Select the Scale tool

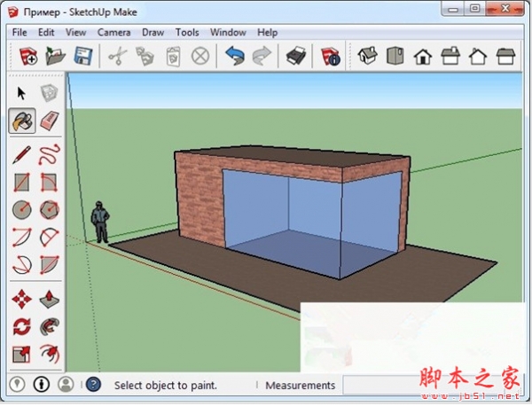click(x=21, y=354)
